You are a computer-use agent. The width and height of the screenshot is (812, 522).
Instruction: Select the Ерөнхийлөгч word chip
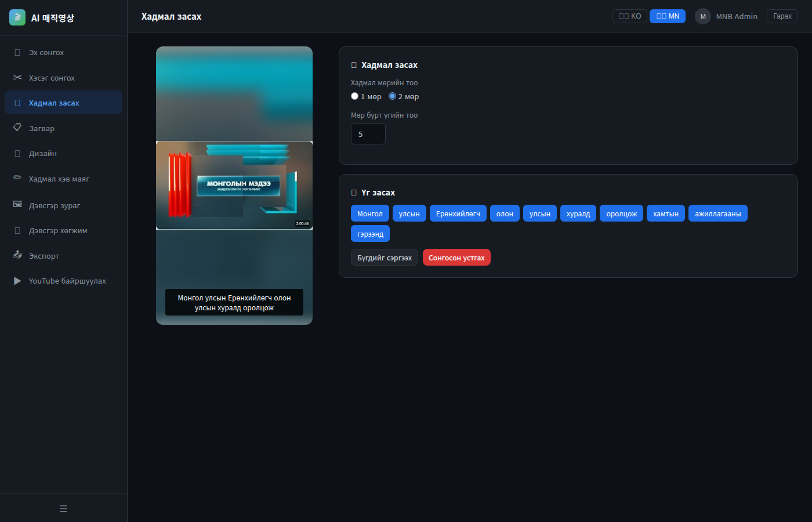(x=458, y=213)
